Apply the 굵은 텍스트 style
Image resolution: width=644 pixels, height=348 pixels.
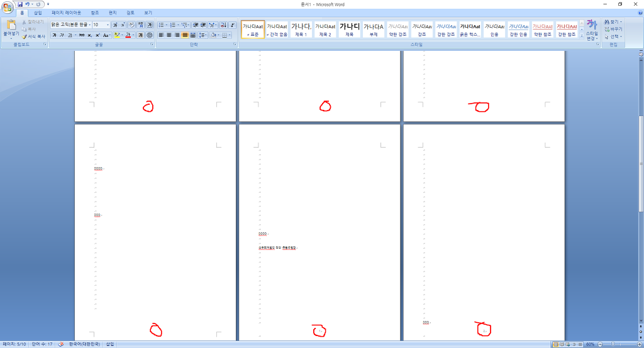pos(470,30)
